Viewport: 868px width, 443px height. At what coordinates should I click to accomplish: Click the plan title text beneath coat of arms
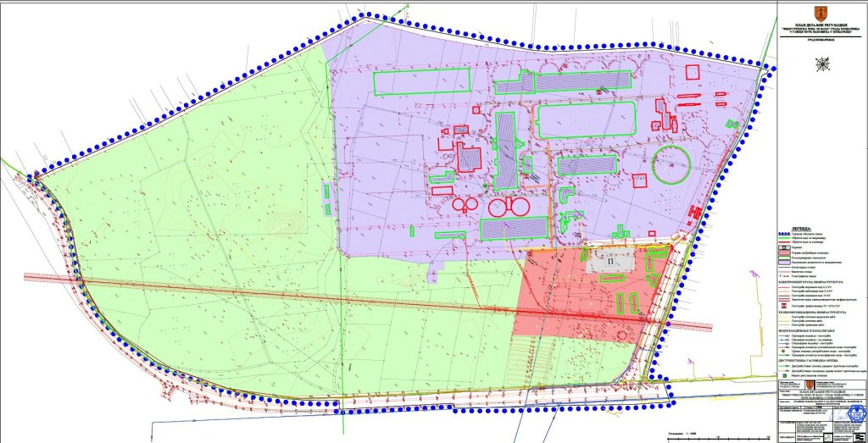pos(821,31)
